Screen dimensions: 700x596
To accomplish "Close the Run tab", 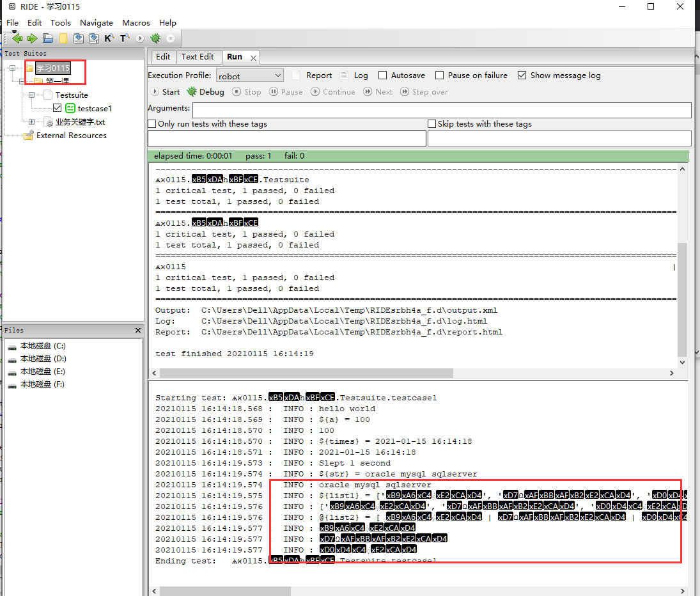I will pos(253,58).
